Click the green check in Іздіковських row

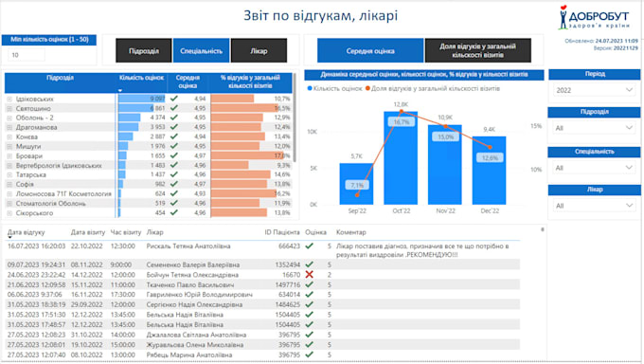[174, 99]
